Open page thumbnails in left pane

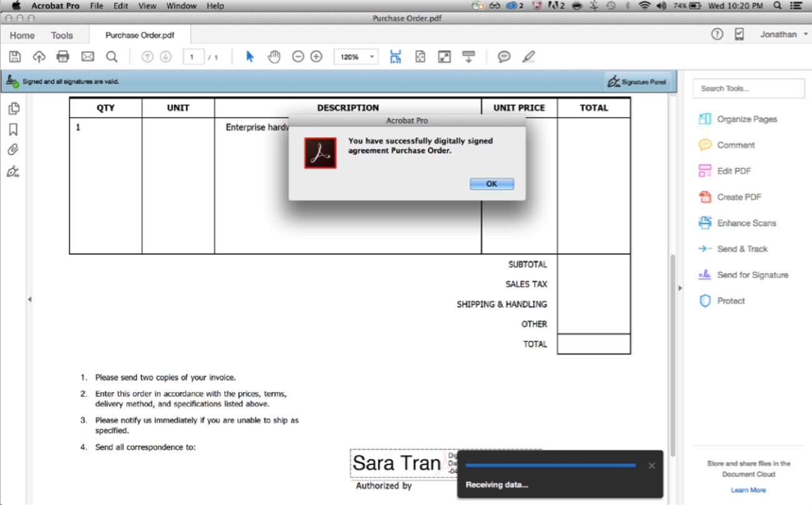[13, 109]
